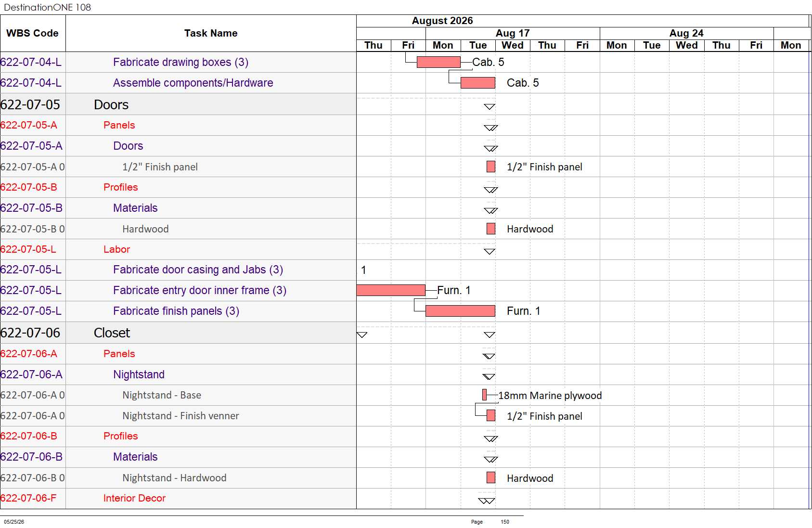Image resolution: width=812 pixels, height=528 pixels.
Task: Click the Hardwood bar under Doors Materials
Action: click(491, 229)
